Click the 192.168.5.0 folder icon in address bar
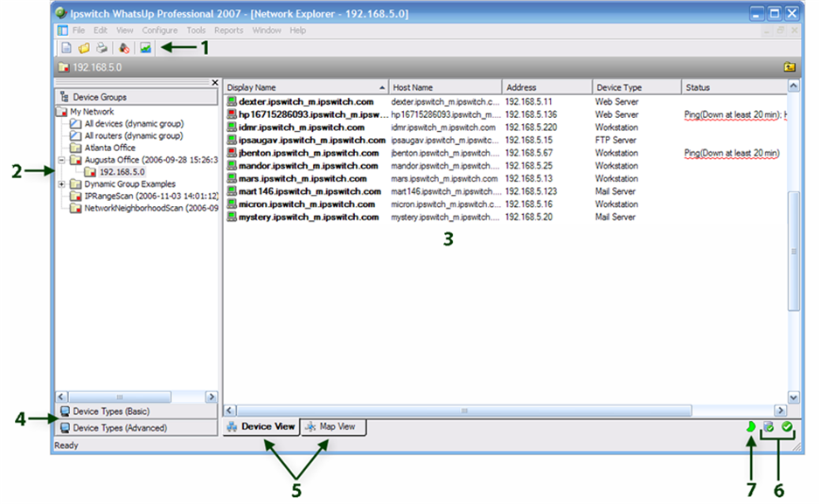821x504 pixels. click(x=64, y=67)
